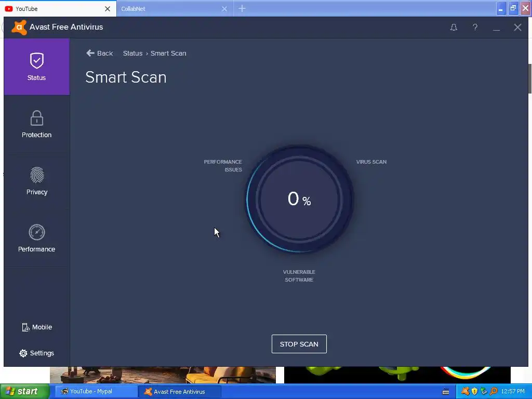
Task: Click the patio video thumbnail behind Avast
Action: tap(163, 375)
